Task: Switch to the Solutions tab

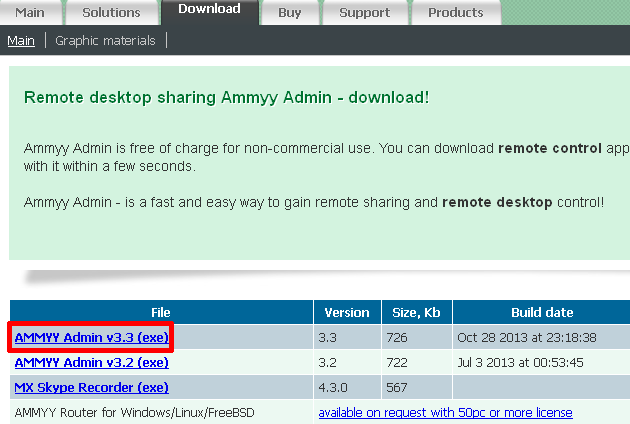Action: pyautogui.click(x=111, y=12)
